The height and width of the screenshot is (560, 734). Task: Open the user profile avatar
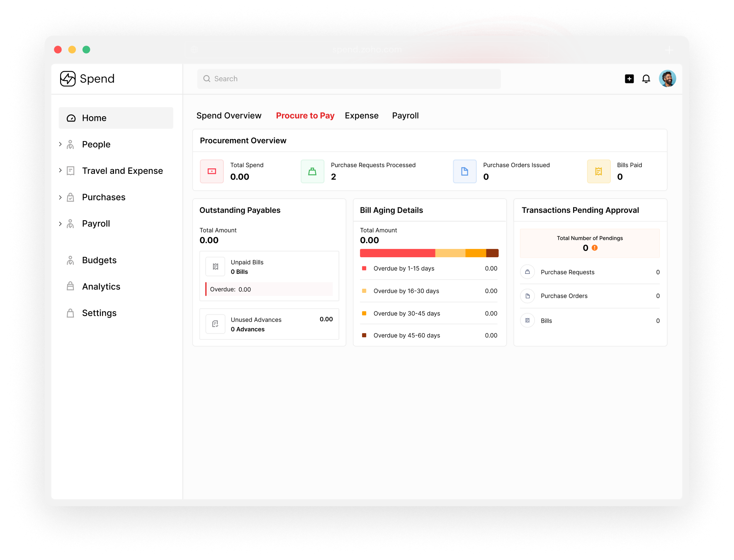[667, 78]
